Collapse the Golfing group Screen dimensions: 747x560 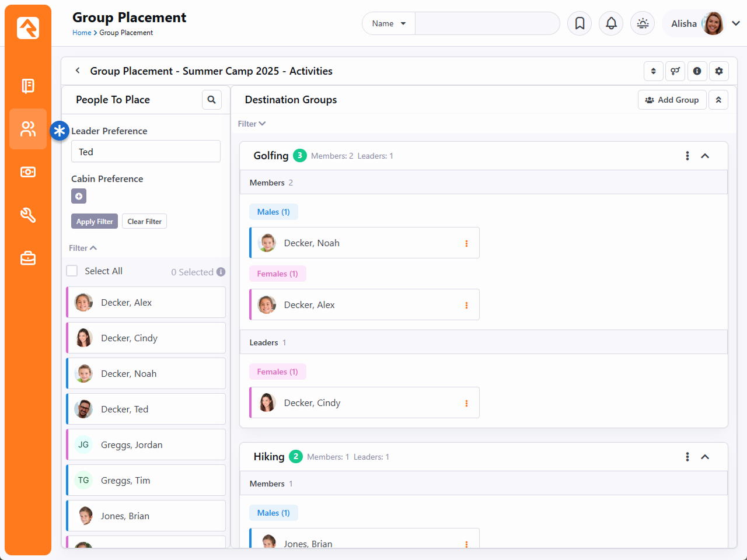coord(705,156)
